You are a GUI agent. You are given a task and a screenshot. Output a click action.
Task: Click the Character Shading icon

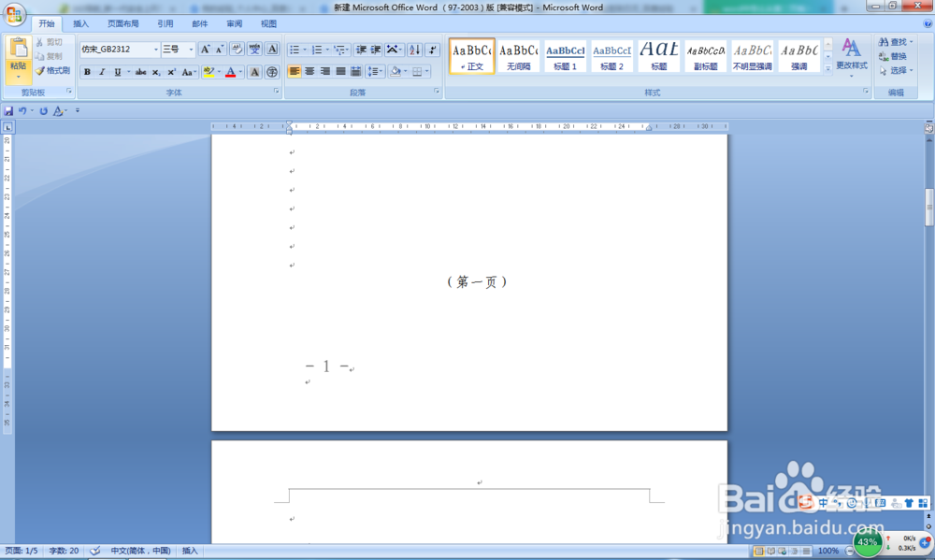(x=254, y=72)
